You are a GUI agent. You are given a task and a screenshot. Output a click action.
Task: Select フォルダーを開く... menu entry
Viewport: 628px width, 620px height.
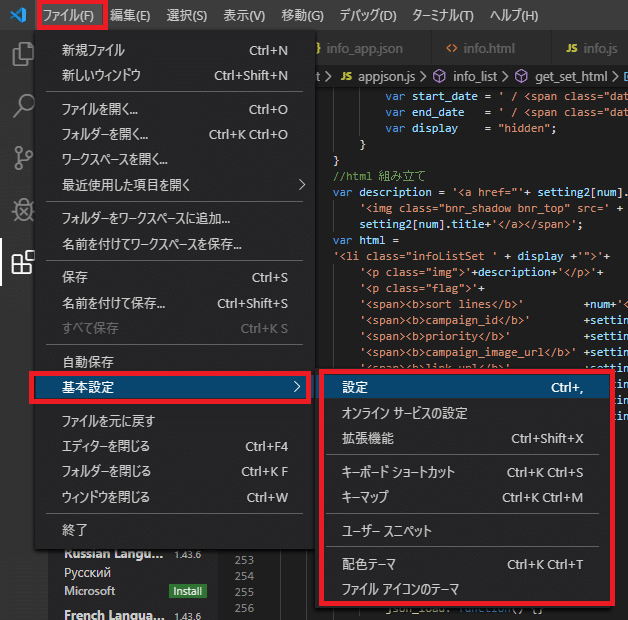pyautogui.click(x=175, y=135)
